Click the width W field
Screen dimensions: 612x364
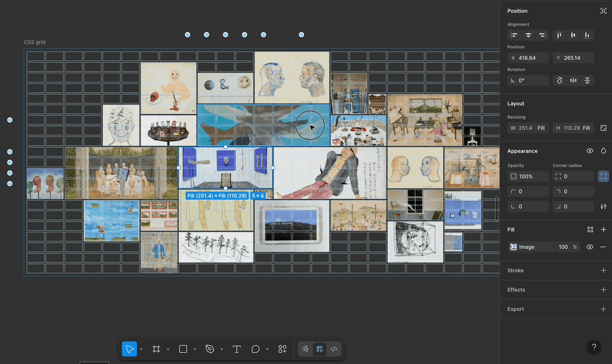pos(528,128)
